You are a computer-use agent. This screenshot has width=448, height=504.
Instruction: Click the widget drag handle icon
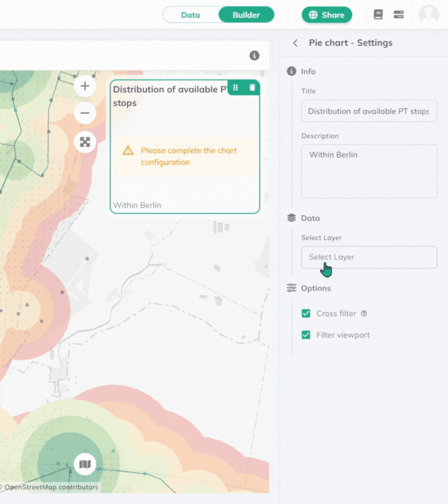[236, 87]
